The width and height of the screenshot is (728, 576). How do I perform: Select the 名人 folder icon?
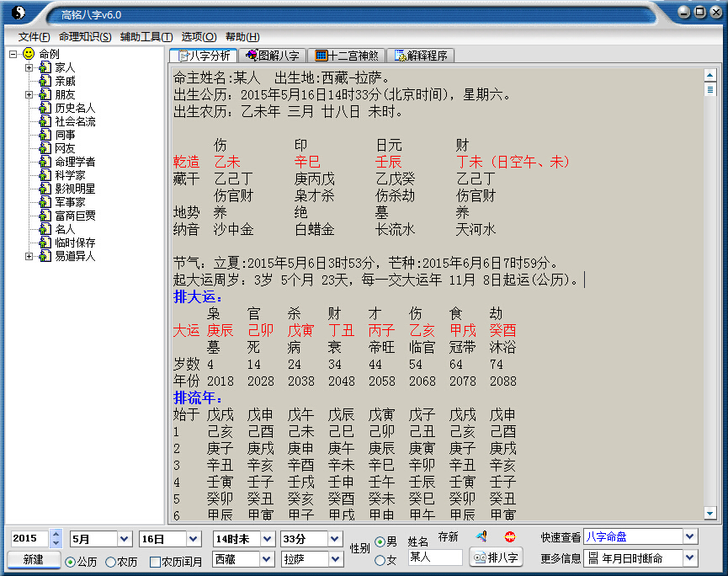[x=45, y=229]
